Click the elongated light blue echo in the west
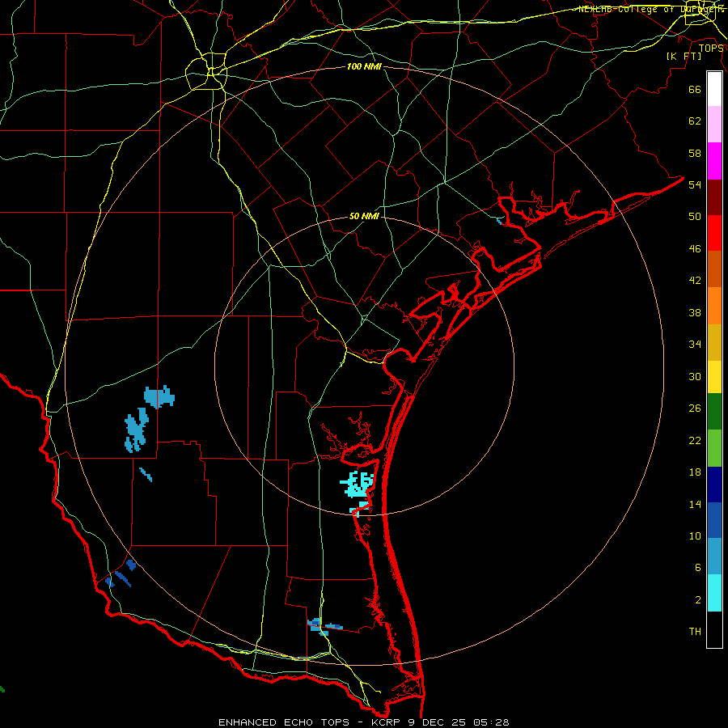 (137, 430)
